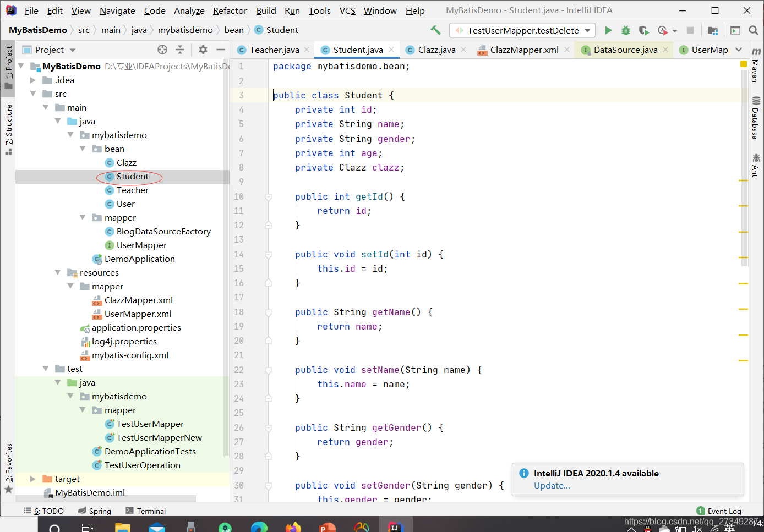
Task: Click the Update... link in notification
Action: click(552, 486)
